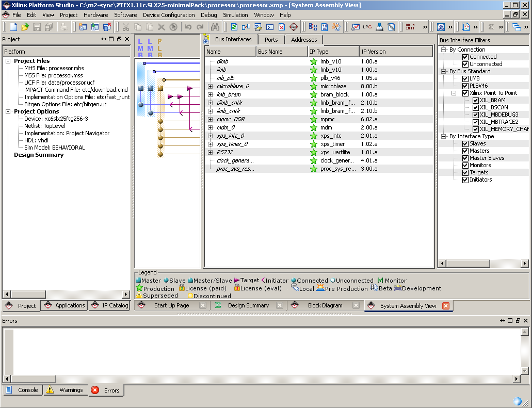The width and height of the screenshot is (532, 408).
Task: Uncheck the Connected filter checkbox
Action: coord(465,57)
